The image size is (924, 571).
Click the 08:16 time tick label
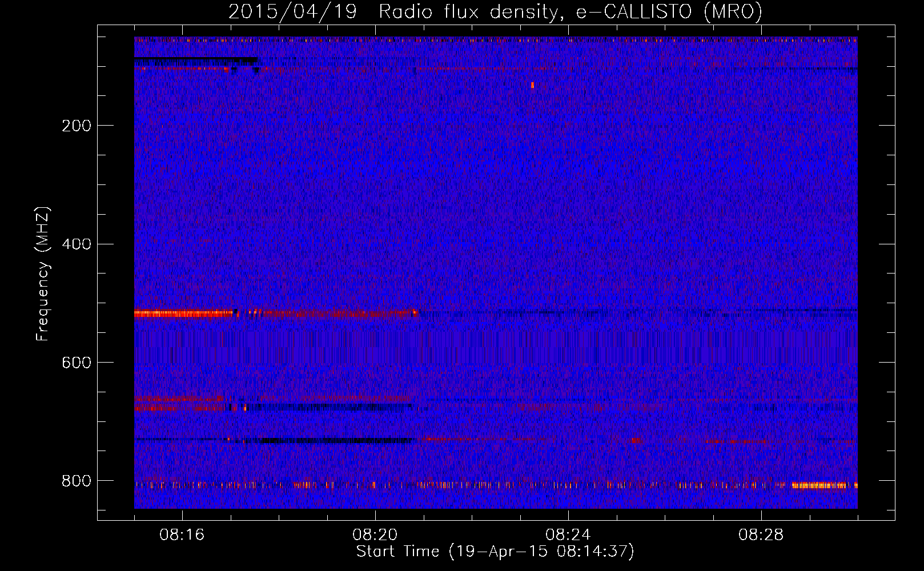182,535
